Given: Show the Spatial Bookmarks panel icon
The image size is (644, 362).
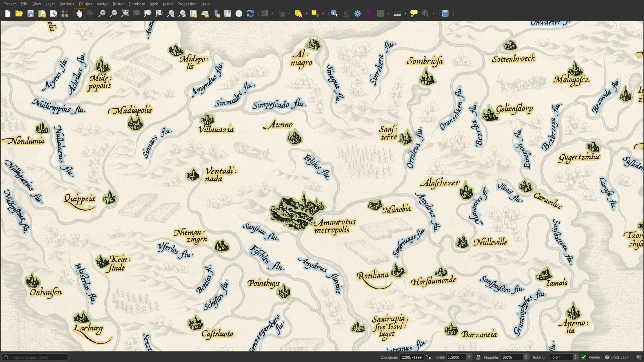Looking at the screenshot, I should click(x=228, y=14).
